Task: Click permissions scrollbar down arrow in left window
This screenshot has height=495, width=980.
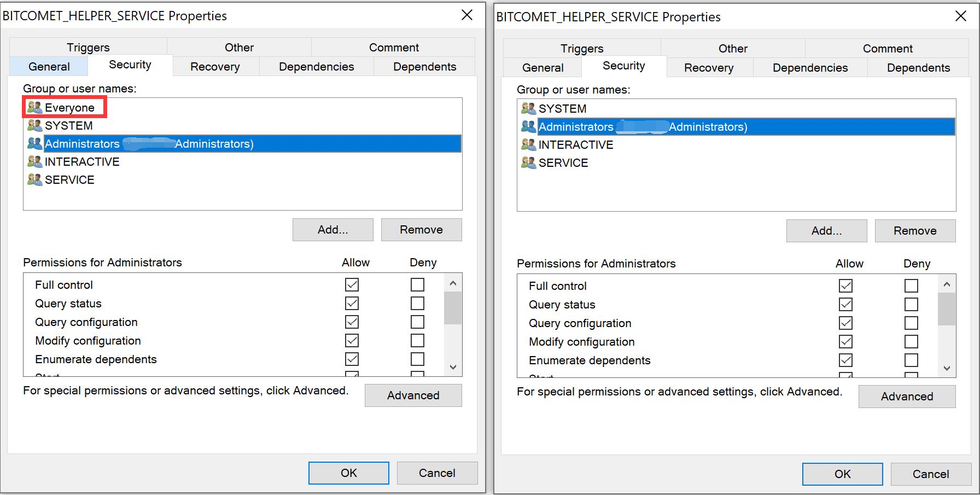Action: 453,367
